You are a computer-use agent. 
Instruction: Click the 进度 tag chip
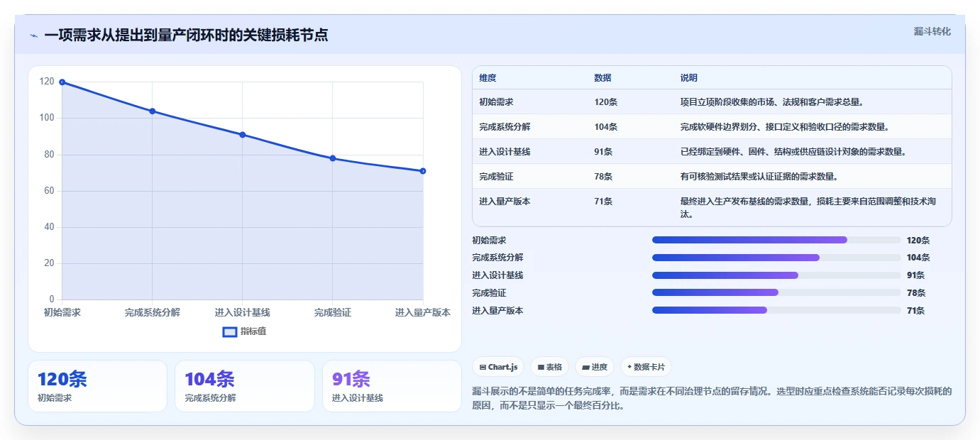595,367
